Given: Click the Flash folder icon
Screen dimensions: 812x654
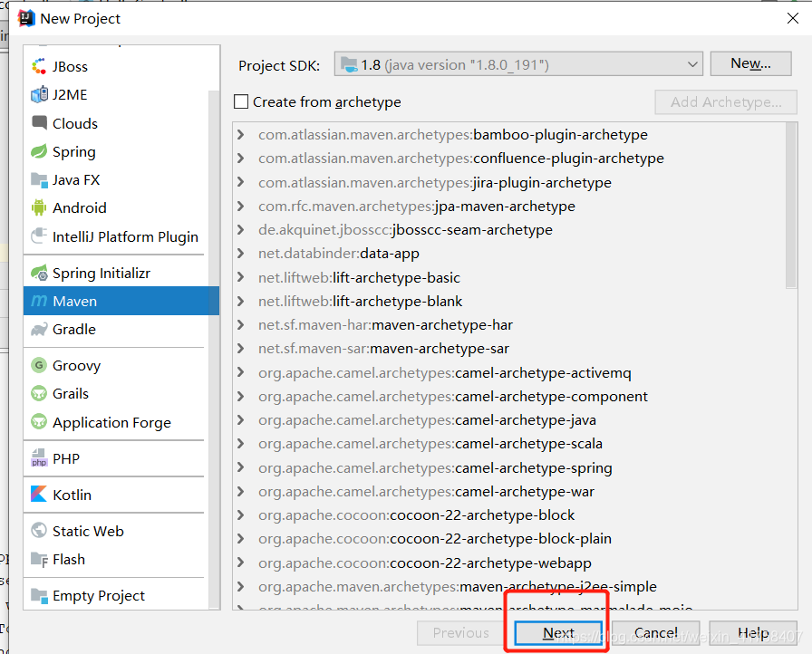Looking at the screenshot, I should [39, 559].
